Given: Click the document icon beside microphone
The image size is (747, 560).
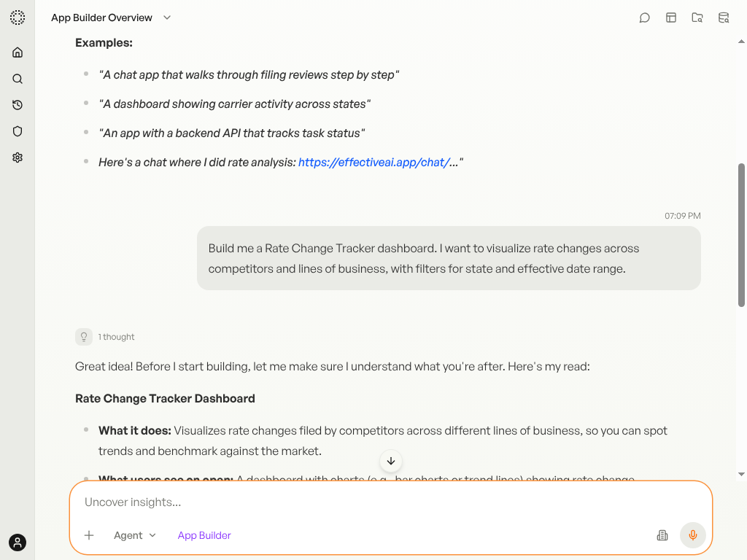Looking at the screenshot, I should (662, 535).
